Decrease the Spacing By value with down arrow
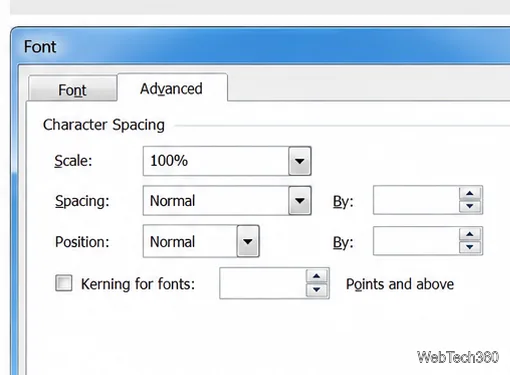Image resolution: width=510 pixels, height=375 pixels. (470, 207)
